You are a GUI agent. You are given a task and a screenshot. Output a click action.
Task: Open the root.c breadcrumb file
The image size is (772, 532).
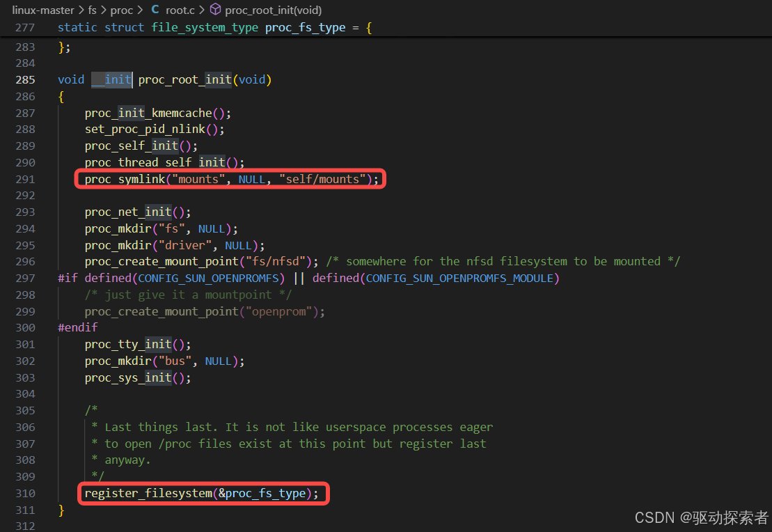(180, 10)
